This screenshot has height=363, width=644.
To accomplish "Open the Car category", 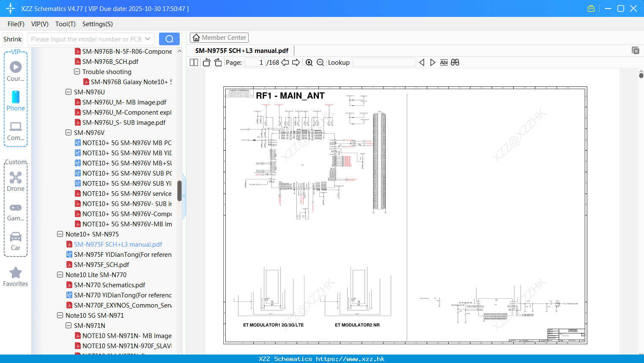I will coord(16,242).
